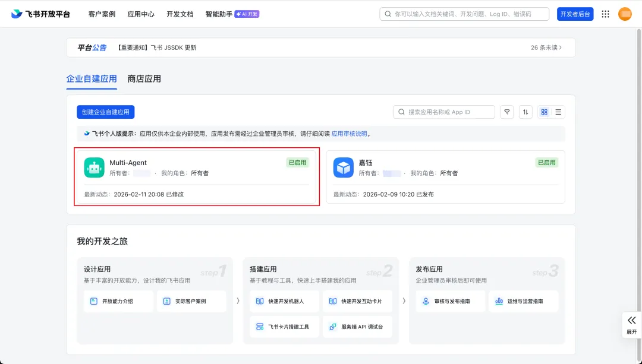642x364 pixels.
Task: Click the 设计应用 step heading
Action: tap(97, 269)
